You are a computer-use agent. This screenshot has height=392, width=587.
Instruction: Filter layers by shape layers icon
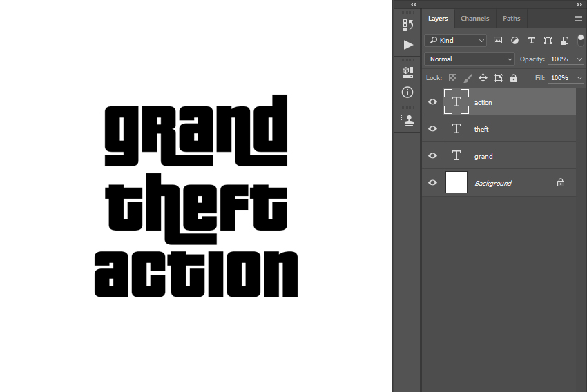(548, 41)
